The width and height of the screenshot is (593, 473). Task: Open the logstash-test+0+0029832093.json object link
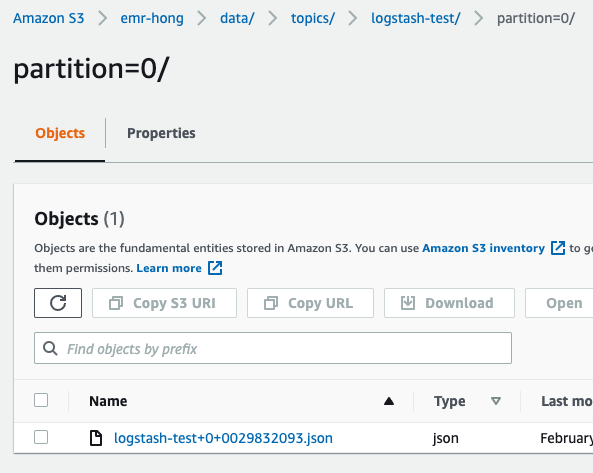click(x=223, y=438)
